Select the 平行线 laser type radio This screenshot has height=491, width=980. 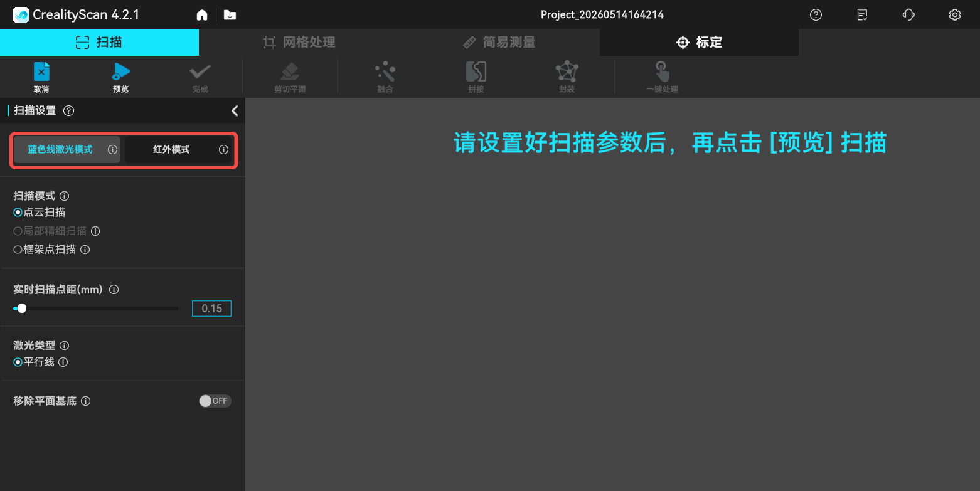pos(18,362)
